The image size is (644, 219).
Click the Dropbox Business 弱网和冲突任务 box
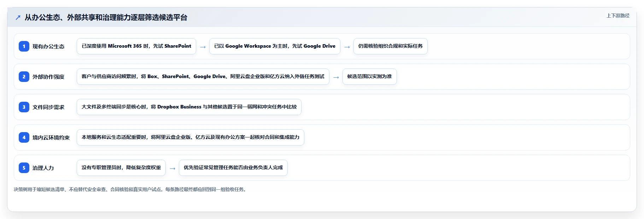[189, 107]
